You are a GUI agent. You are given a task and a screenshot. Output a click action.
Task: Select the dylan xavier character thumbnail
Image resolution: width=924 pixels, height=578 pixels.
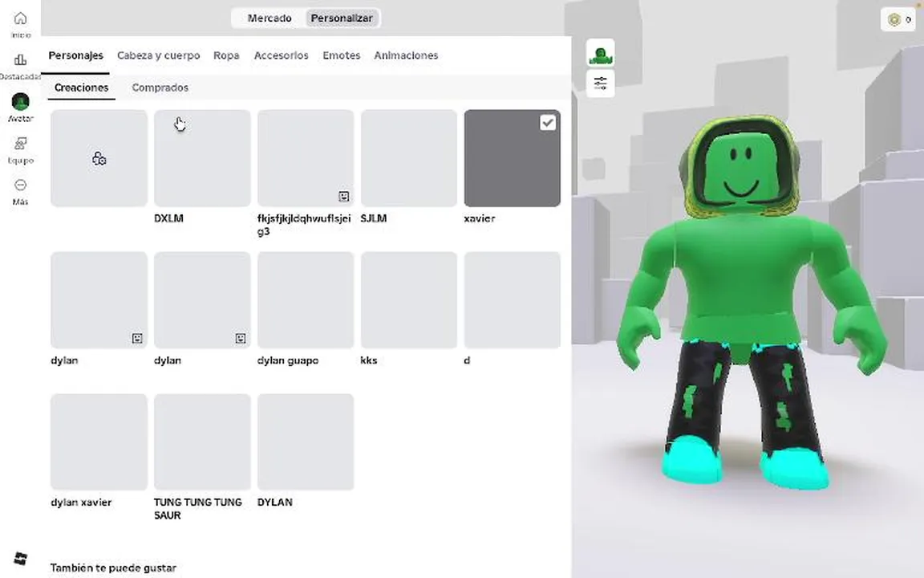coord(99,442)
